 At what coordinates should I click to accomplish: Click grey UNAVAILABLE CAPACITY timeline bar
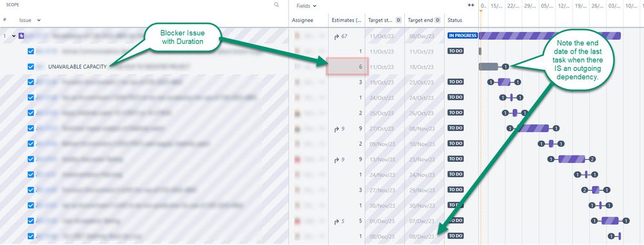(x=489, y=66)
